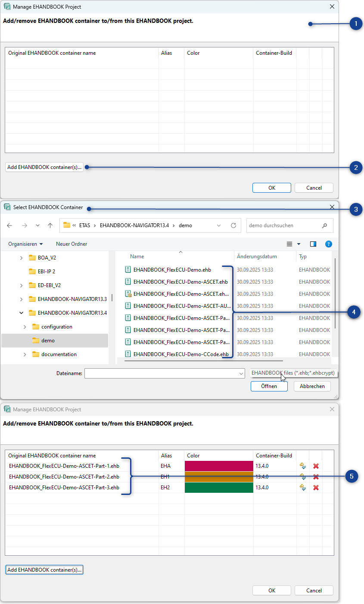Go up one folder level
This screenshot has height=604, width=364.
(x=51, y=225)
